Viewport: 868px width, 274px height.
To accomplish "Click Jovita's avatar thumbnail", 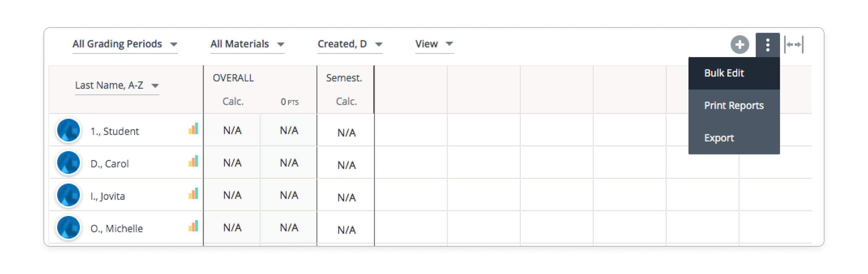I will point(68,195).
